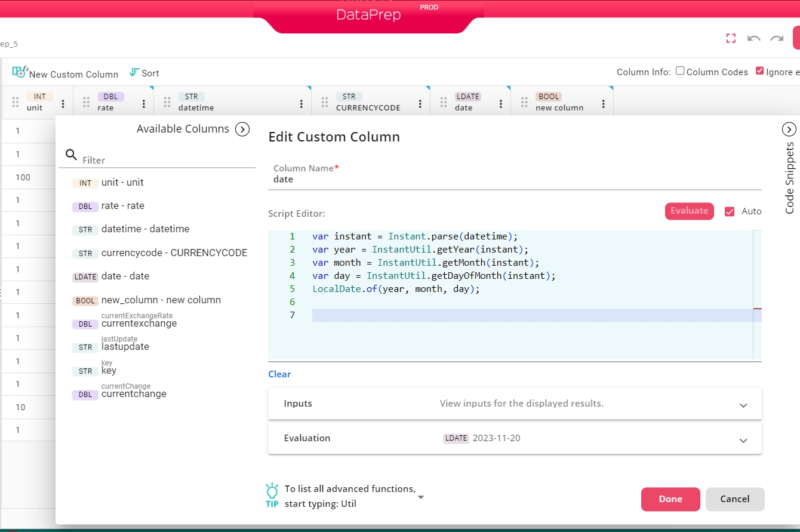Open the new column header three-dot menu
The width and height of the screenshot is (800, 532).
point(604,103)
